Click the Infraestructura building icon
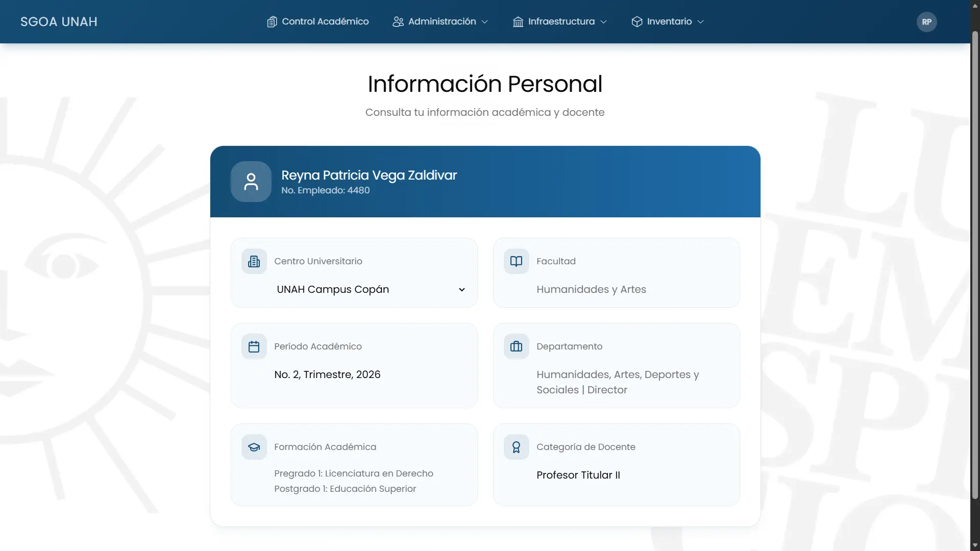The image size is (980, 551). (518, 22)
